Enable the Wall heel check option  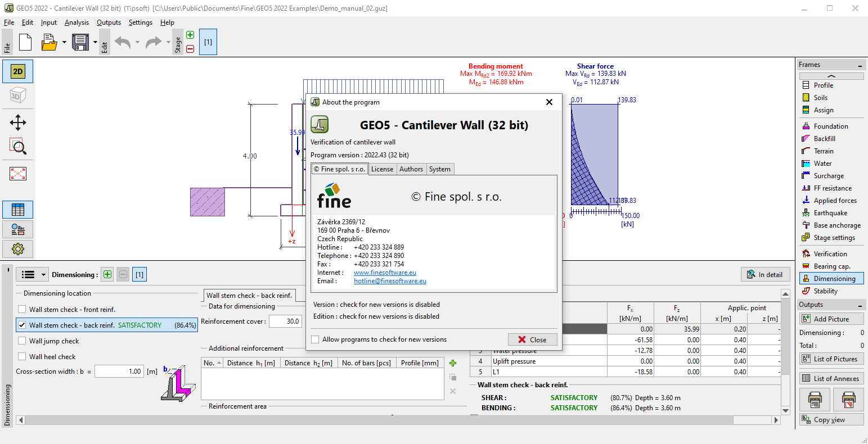tap(22, 357)
